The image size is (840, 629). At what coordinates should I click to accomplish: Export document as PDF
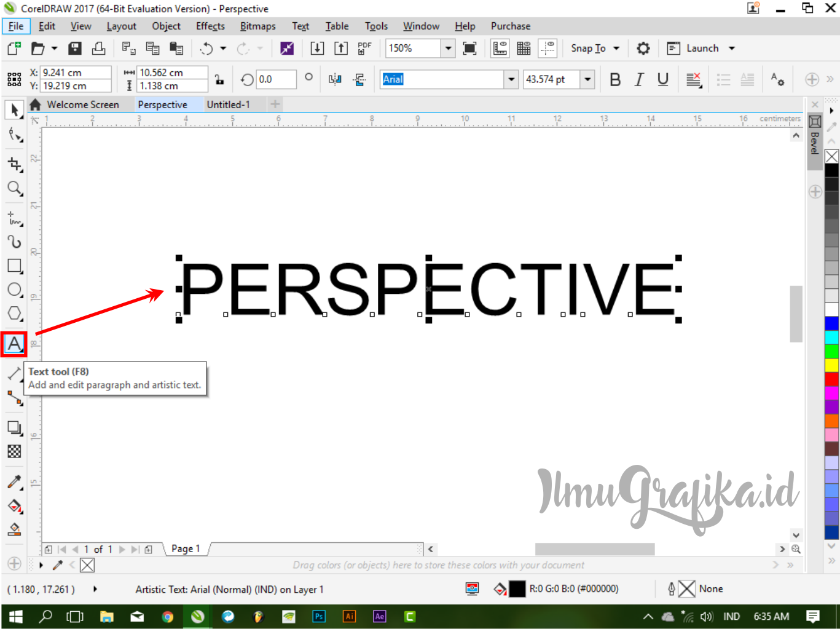point(364,48)
